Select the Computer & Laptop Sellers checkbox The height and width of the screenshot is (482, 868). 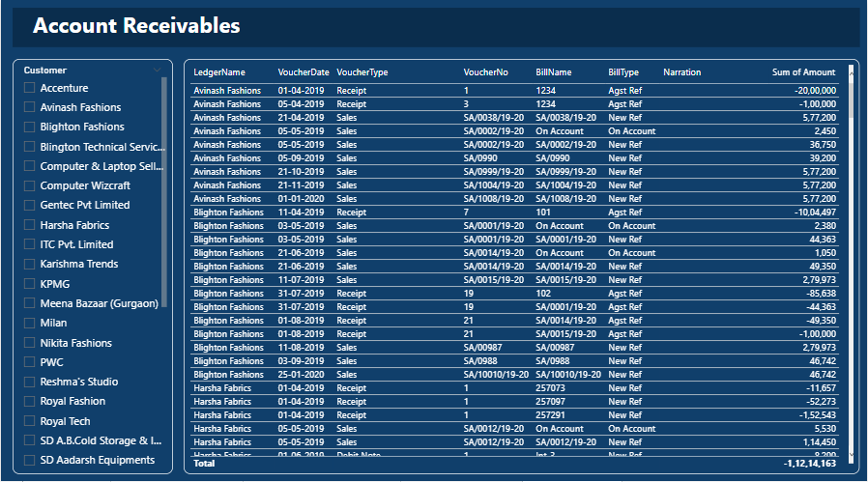30,166
